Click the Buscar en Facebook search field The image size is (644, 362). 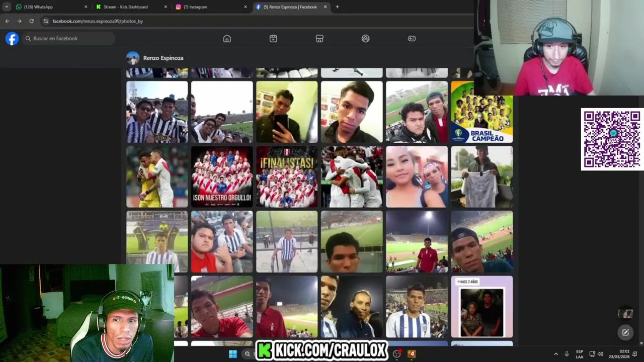(x=68, y=38)
